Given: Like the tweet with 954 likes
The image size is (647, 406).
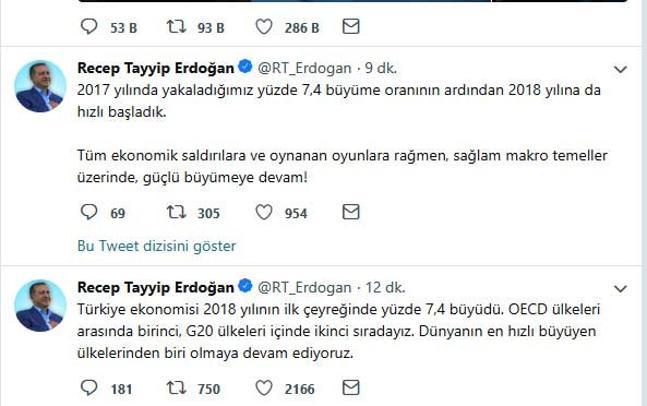Looking at the screenshot, I should 264,212.
